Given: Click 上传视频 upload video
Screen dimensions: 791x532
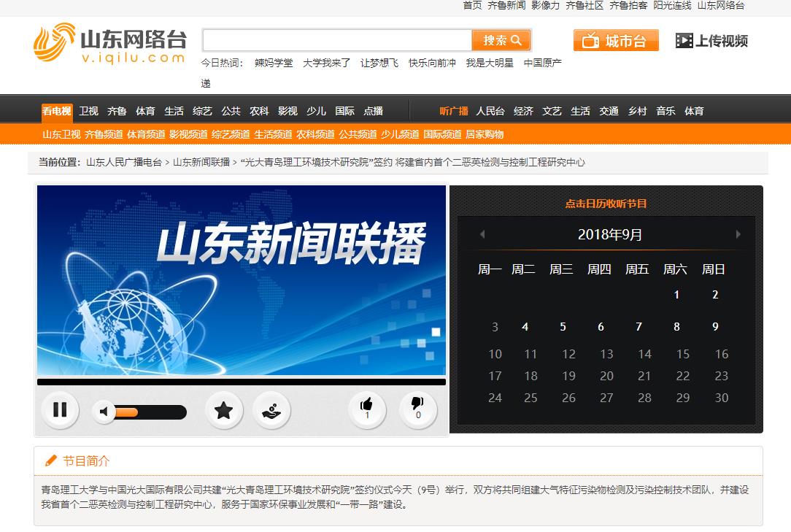Looking at the screenshot, I should (711, 40).
